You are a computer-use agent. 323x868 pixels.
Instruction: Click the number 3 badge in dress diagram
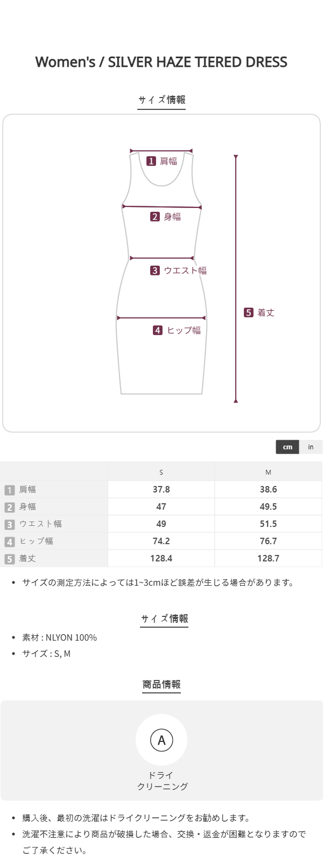pos(155,270)
